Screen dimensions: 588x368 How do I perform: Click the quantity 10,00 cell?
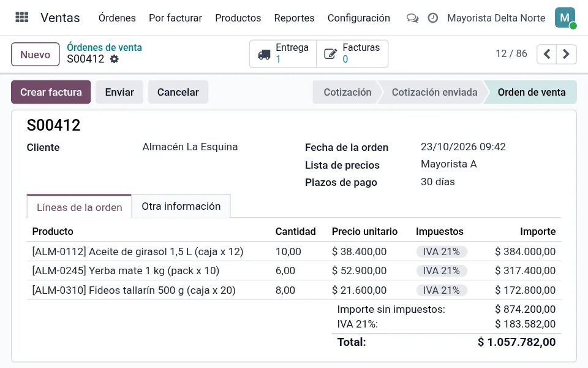pos(288,251)
